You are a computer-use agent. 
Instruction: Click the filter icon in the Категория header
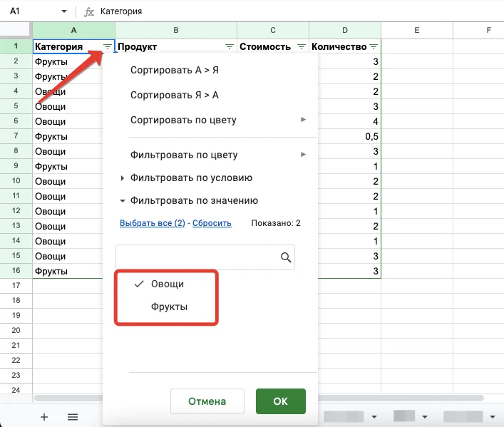[107, 47]
